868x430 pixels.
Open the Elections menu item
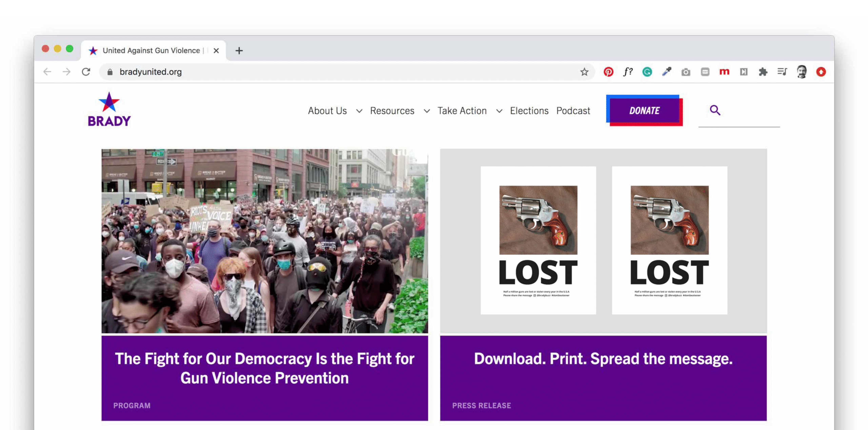click(x=529, y=111)
